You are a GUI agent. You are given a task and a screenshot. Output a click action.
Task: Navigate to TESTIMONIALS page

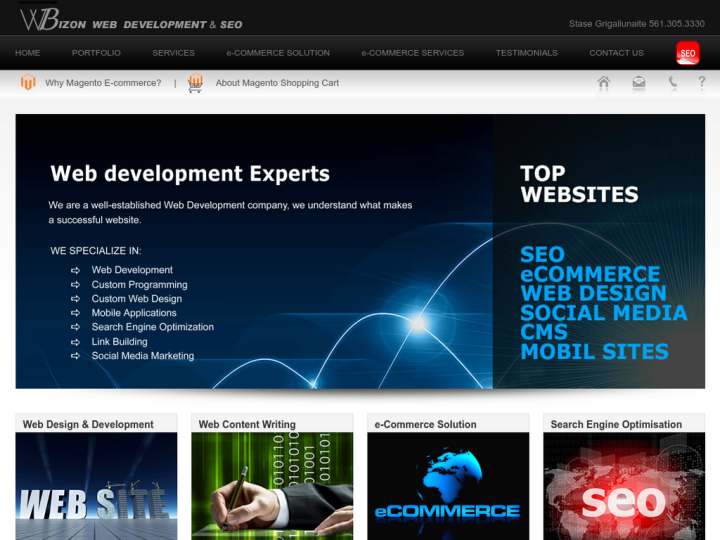[x=526, y=53]
